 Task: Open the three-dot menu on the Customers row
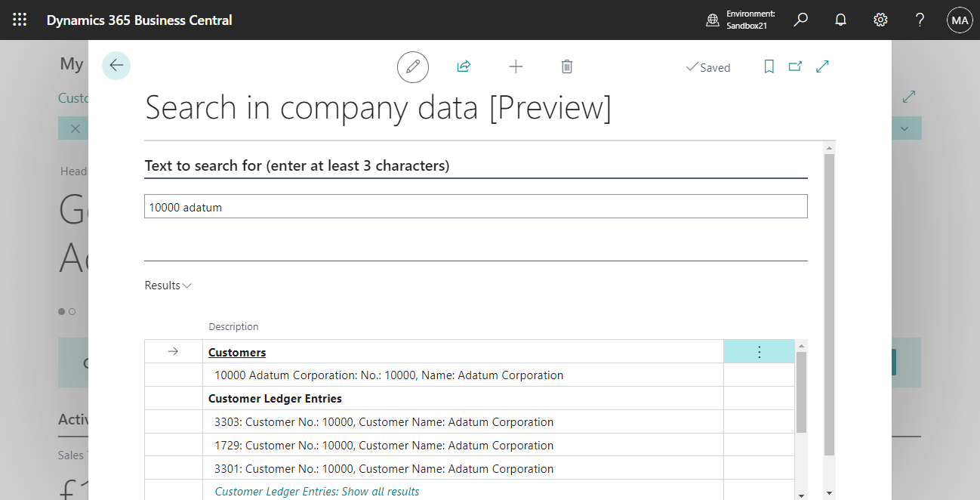pyautogui.click(x=759, y=351)
